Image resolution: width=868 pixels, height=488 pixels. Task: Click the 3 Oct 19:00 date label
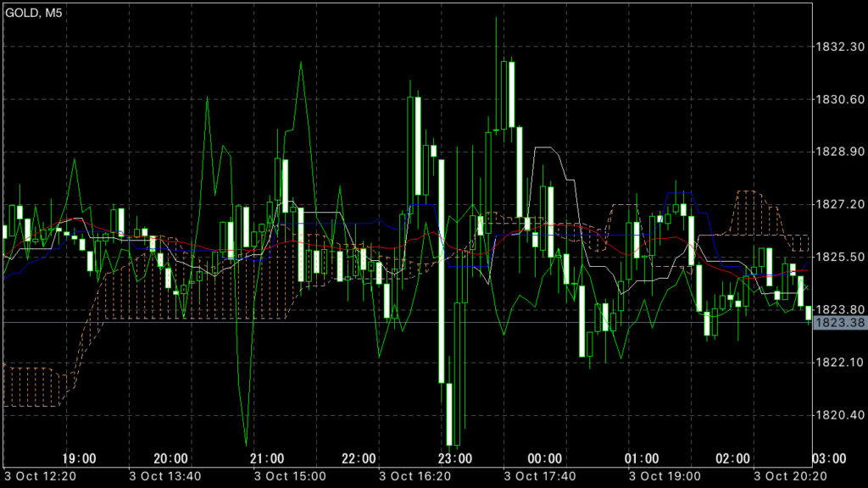tap(665, 476)
